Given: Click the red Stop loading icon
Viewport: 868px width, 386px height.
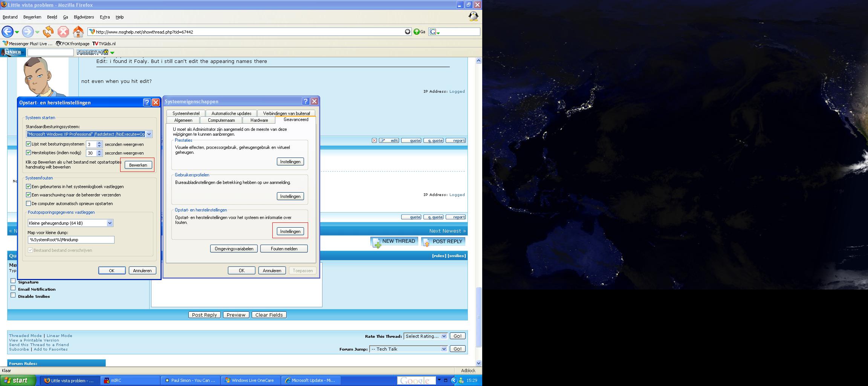Looking at the screenshot, I should [x=63, y=32].
